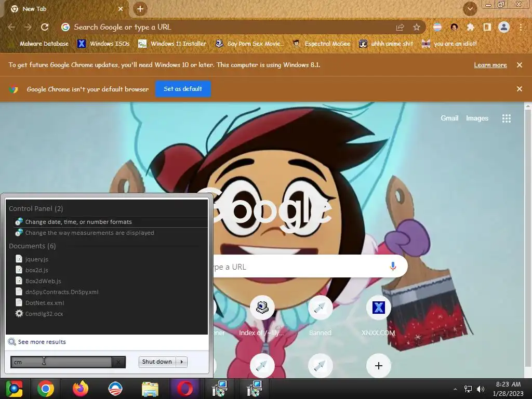Open the Google apps grid icon

(506, 118)
